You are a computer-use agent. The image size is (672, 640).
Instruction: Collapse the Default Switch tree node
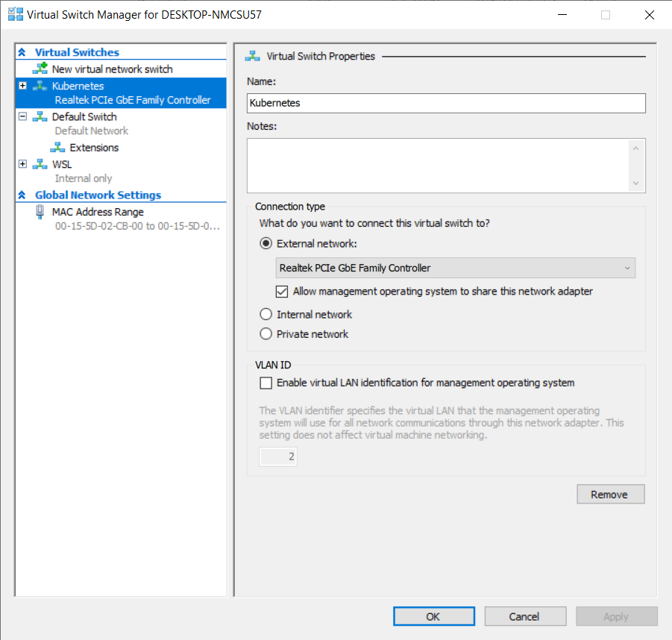coord(22,116)
